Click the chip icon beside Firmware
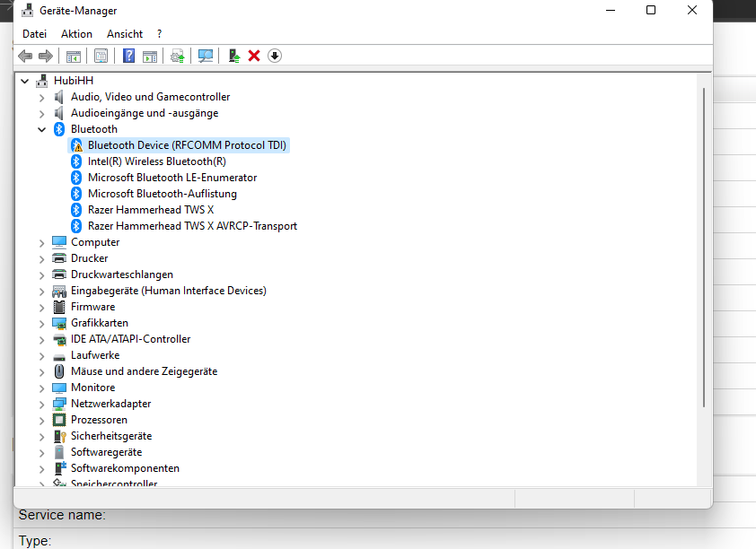The width and height of the screenshot is (756, 549). pos(59,307)
